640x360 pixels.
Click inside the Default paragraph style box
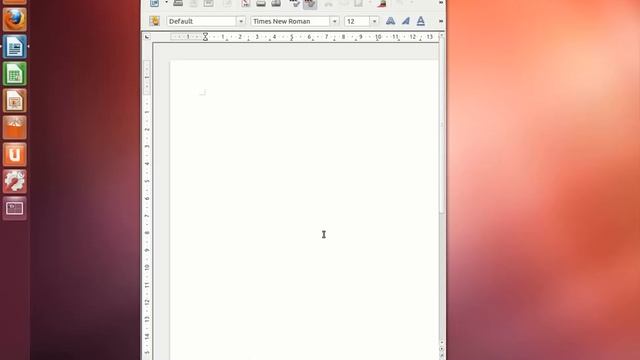coord(201,21)
